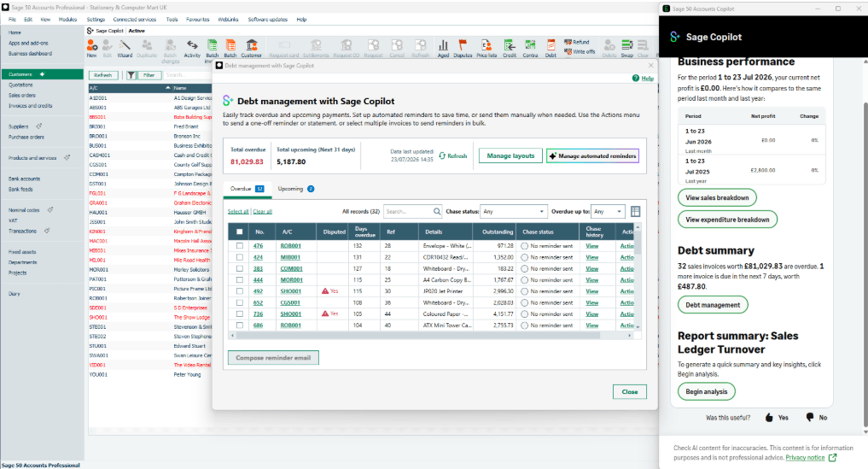Click the Manage layouts button
Image resolution: width=868 pixels, height=469 pixels.
(510, 155)
